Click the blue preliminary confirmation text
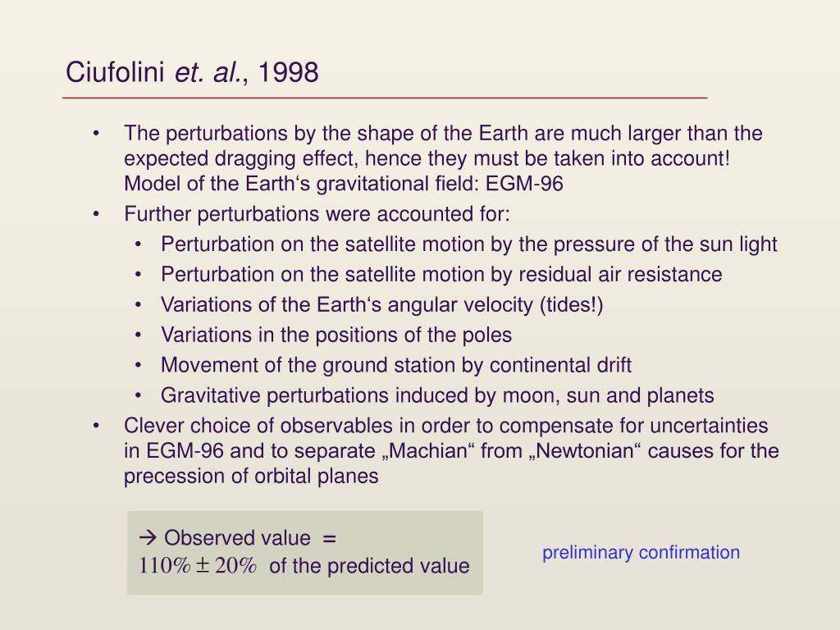Viewport: 840px width, 630px height. (641, 552)
